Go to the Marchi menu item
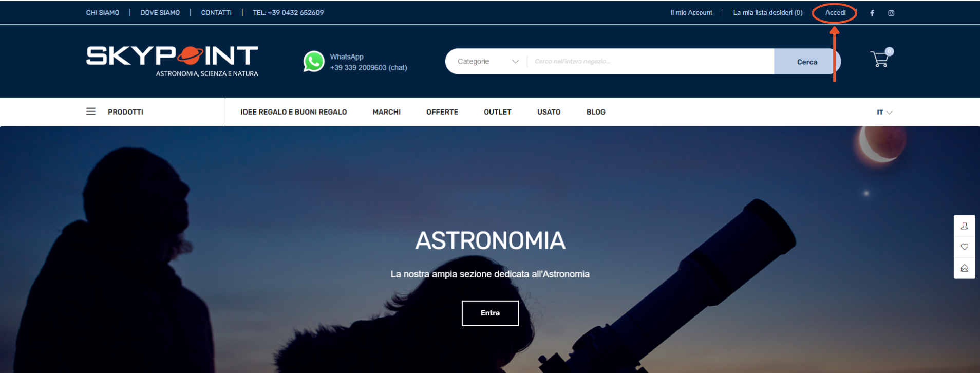 tap(387, 112)
